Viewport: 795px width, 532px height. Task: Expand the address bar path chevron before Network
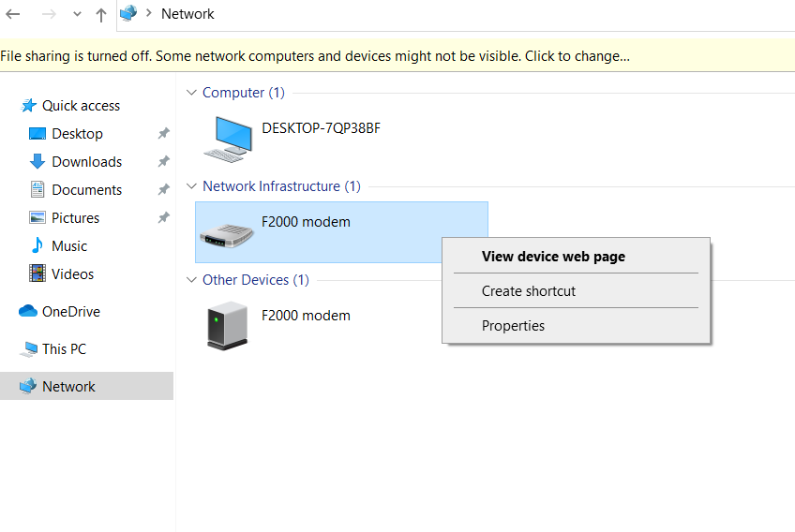point(148,13)
